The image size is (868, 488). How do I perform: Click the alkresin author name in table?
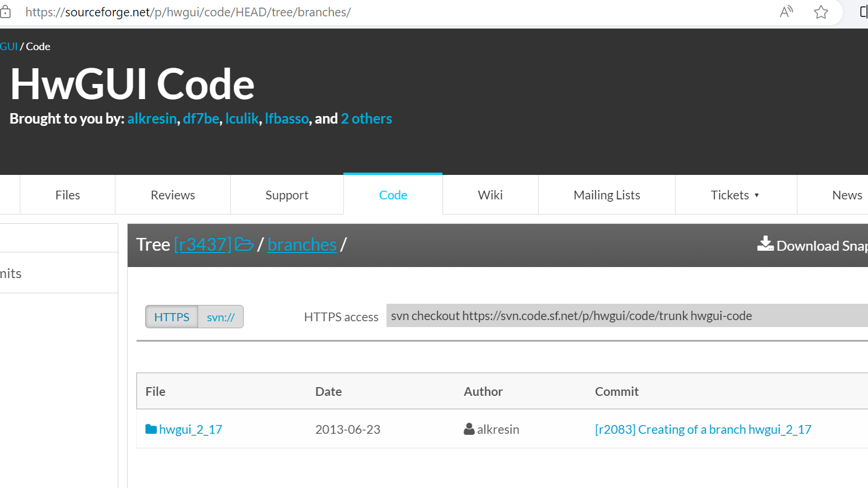[x=498, y=429]
